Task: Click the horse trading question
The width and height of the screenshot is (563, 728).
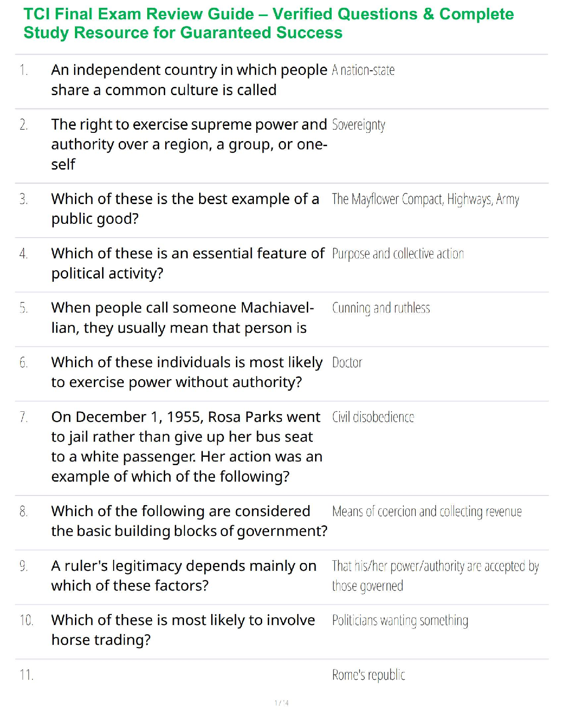Action: tap(183, 630)
